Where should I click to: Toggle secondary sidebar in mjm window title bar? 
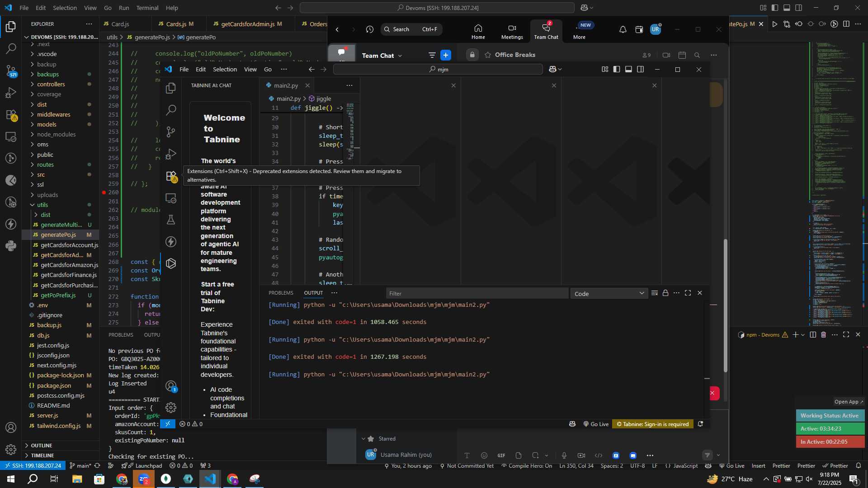point(640,69)
